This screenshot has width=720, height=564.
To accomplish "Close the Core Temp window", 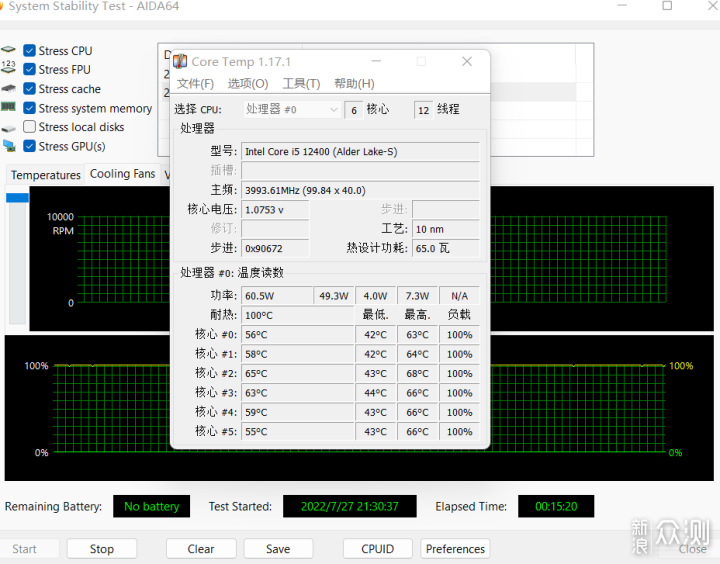I will (467, 61).
